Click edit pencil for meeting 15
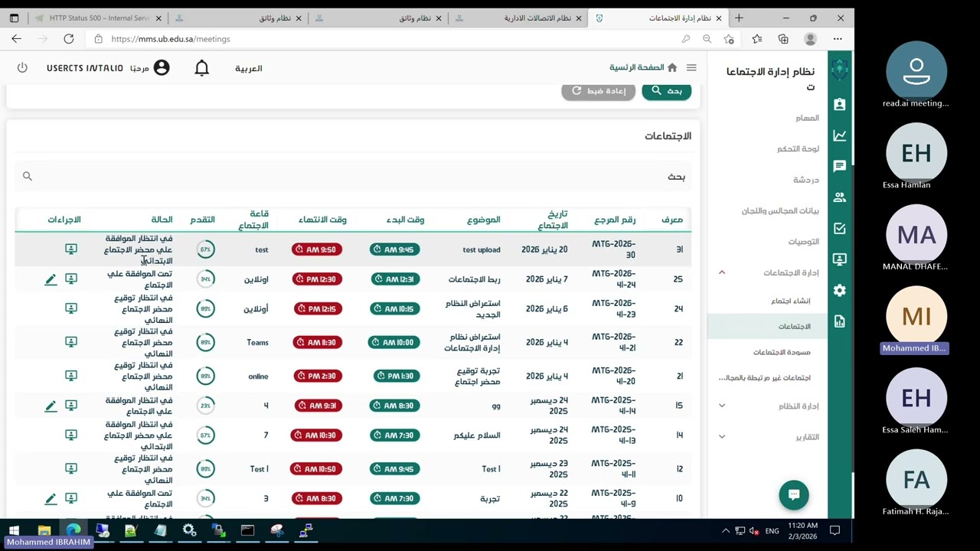980x551 pixels. coord(51,406)
